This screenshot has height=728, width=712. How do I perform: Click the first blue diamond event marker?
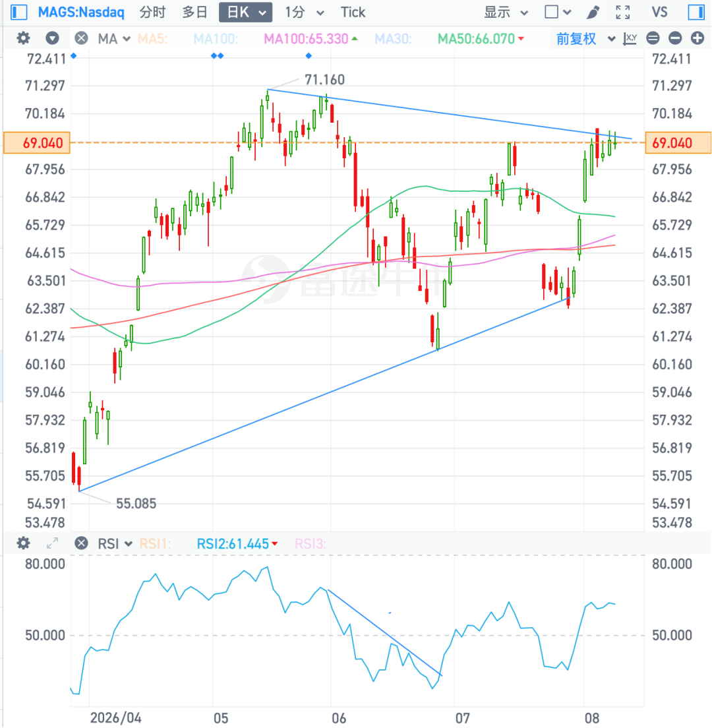(73, 55)
